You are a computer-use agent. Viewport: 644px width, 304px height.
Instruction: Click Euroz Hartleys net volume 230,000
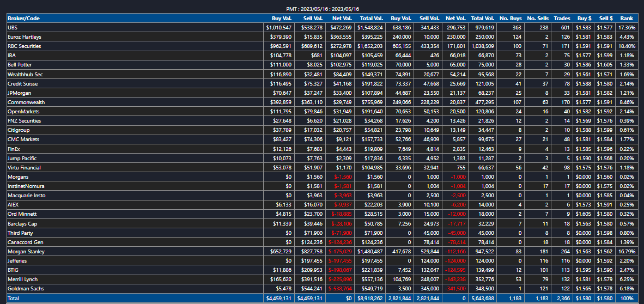tap(457, 37)
